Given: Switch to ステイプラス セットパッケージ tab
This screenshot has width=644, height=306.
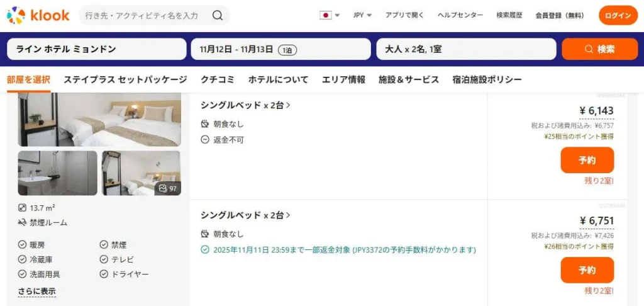Looking at the screenshot, I should tap(125, 79).
